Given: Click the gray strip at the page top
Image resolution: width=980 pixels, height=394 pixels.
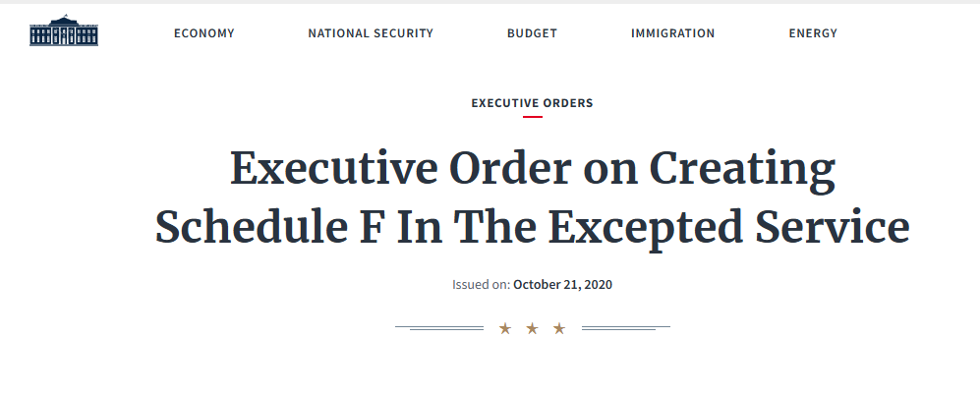Looking at the screenshot, I should coord(490,2).
